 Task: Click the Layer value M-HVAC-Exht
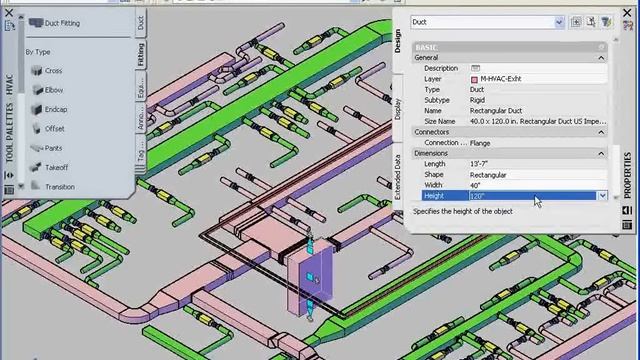coord(500,79)
